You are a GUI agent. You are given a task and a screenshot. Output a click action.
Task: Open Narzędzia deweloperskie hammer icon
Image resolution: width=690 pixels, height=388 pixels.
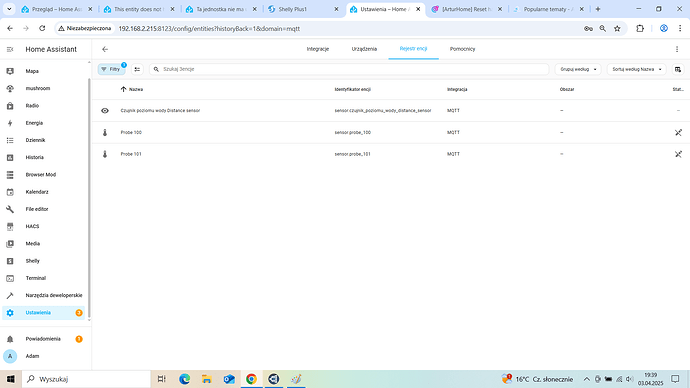click(10, 296)
